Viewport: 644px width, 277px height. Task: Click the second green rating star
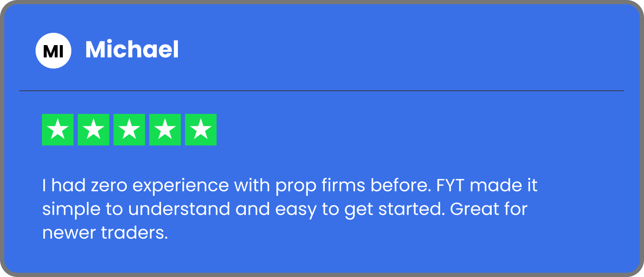[93, 130]
